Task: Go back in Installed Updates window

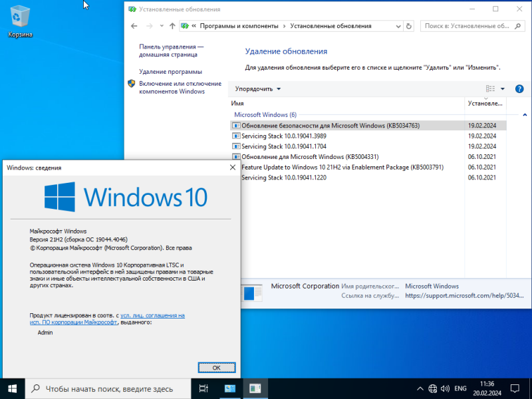Action: [134, 26]
